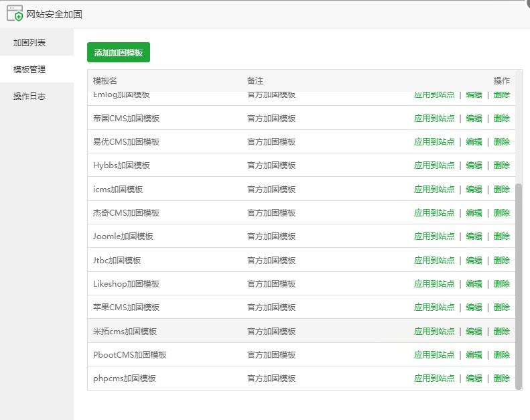
Task: Click the 模板名 column header
Action: coord(105,81)
